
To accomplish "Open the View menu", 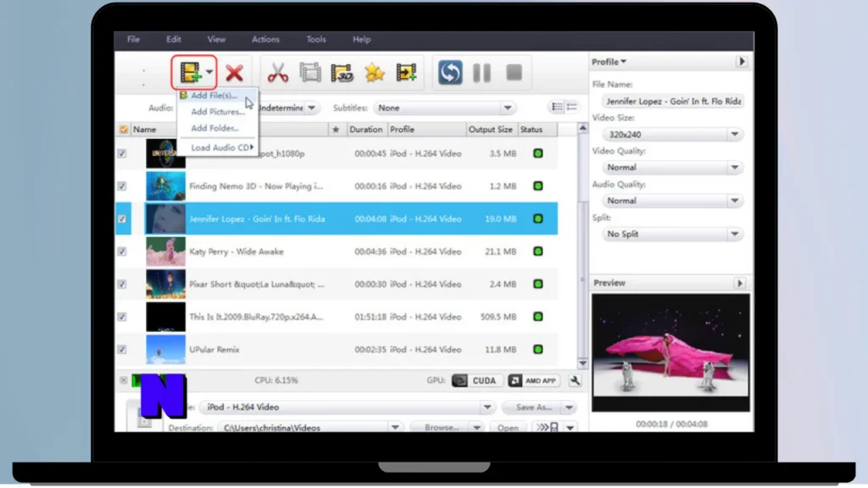I will (216, 39).
